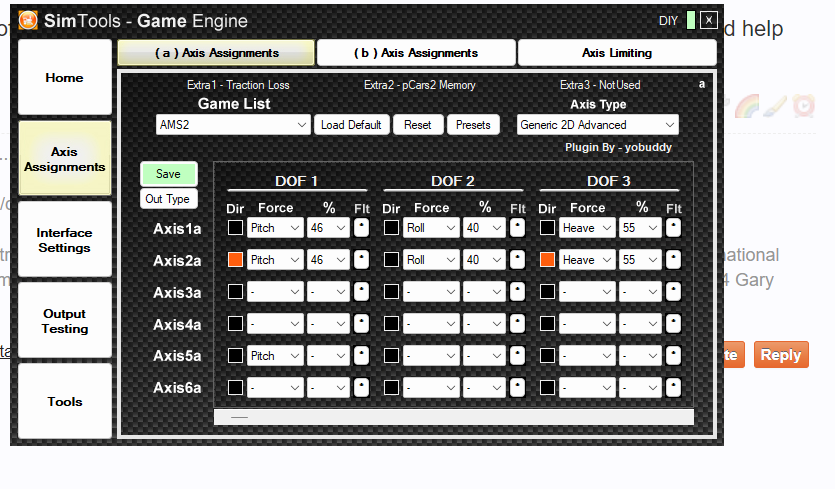Click Axis2a DOF 2 Flt filter button
The image size is (835, 489).
[517, 259]
